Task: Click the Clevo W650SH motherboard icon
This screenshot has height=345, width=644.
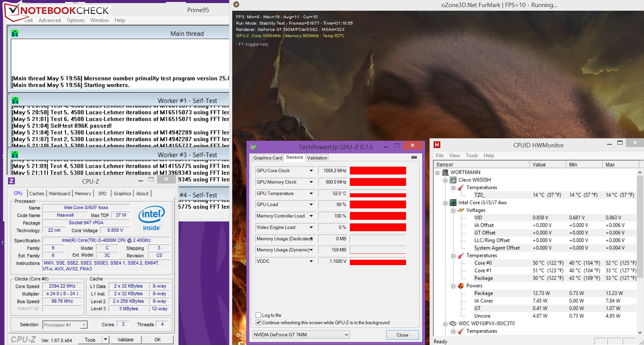Action: [453, 180]
